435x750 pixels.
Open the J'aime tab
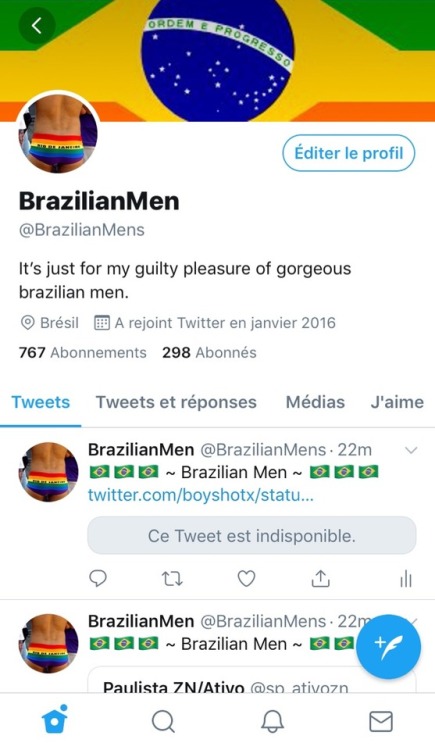(397, 402)
